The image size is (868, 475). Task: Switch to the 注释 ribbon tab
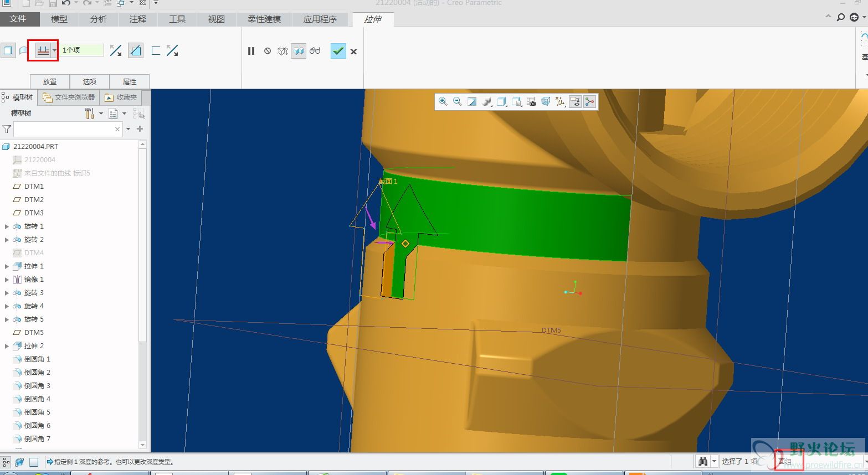138,19
